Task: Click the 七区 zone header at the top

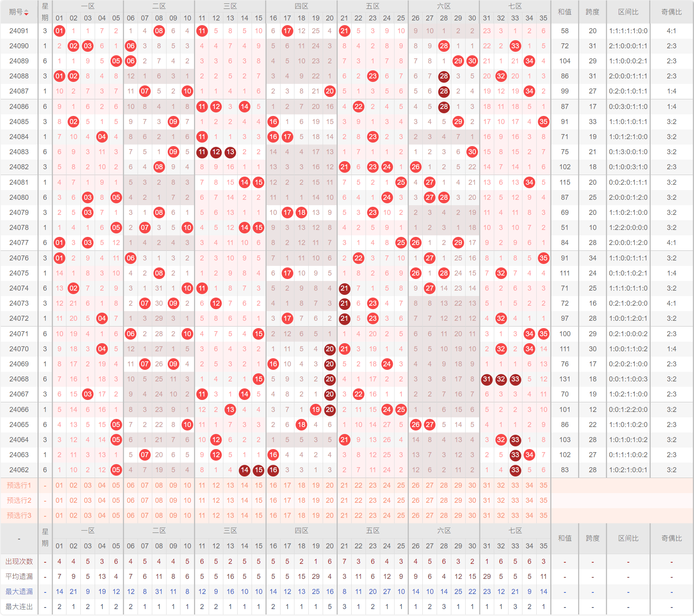Action: coord(515,6)
